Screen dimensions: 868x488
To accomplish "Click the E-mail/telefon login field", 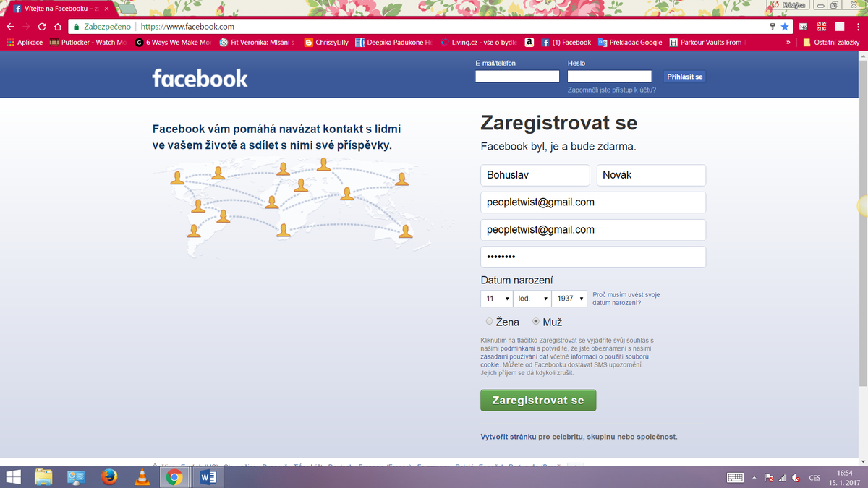I will coord(516,76).
